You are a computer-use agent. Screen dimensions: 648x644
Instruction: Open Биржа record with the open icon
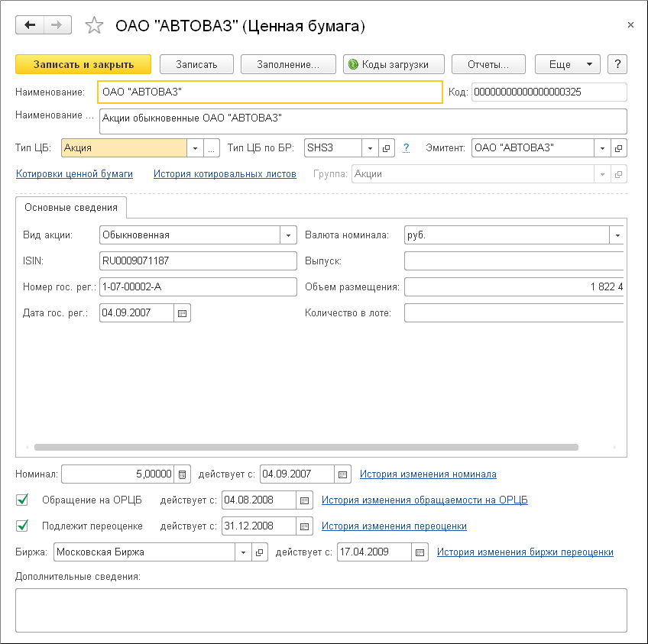260,552
